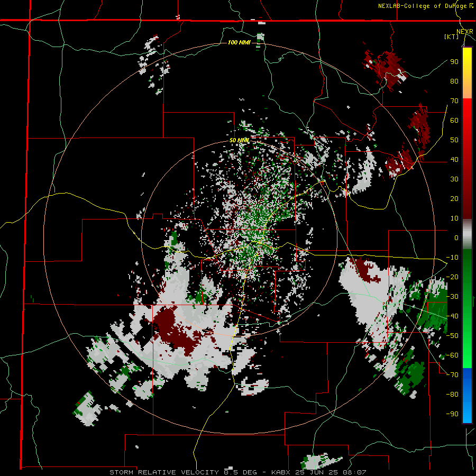Click the -10 knot legend value
This screenshot has width=476, height=476.
(x=452, y=258)
